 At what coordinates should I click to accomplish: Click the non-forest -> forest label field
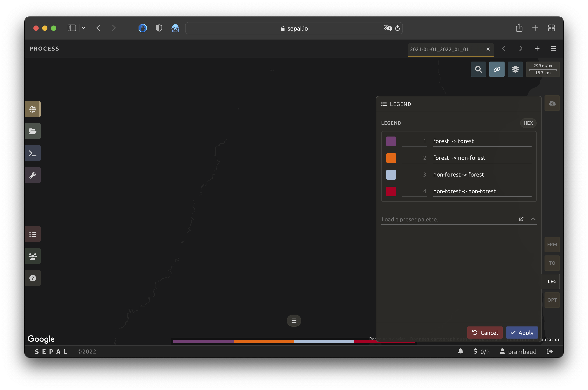coord(482,175)
